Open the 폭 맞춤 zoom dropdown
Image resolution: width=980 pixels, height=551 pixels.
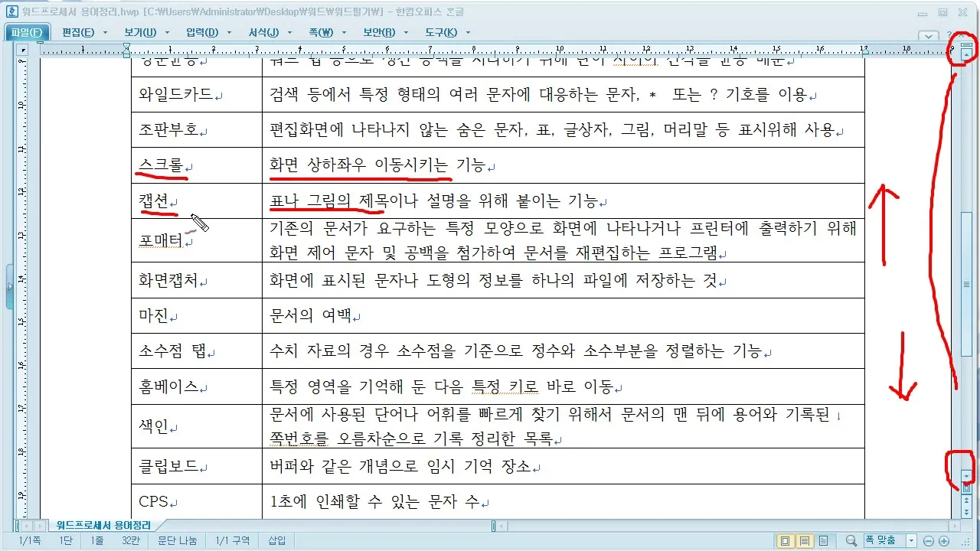click(911, 540)
